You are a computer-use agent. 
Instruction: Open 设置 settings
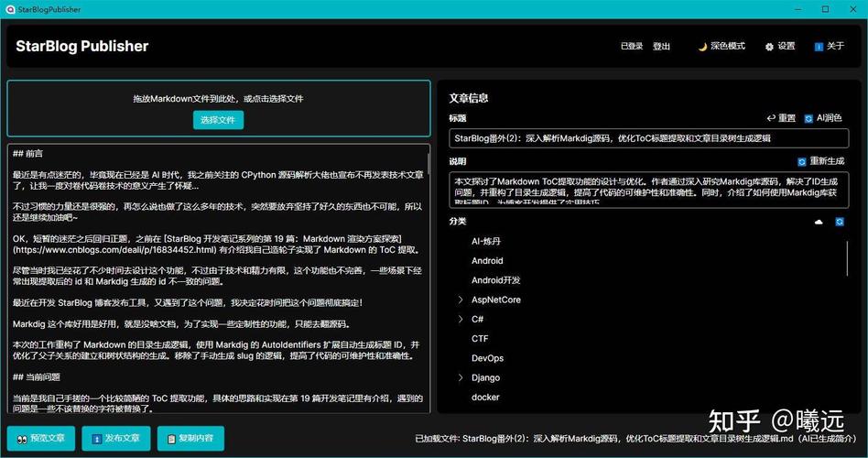click(x=780, y=47)
